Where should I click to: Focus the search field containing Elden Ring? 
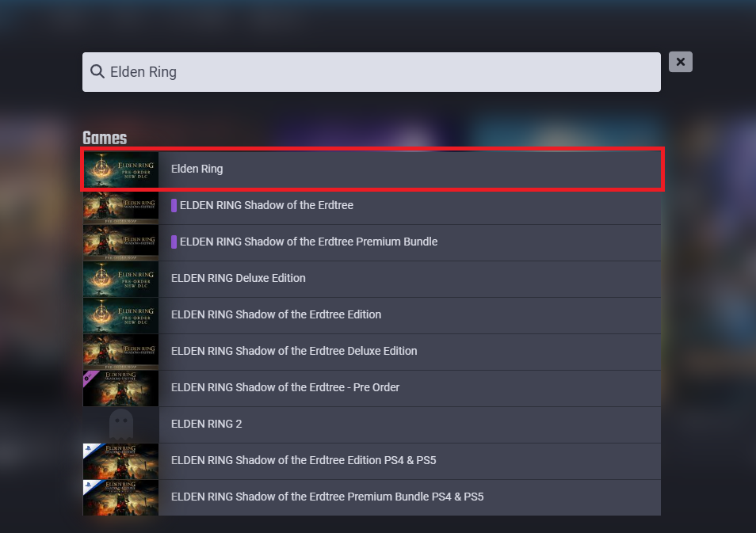tap(371, 72)
